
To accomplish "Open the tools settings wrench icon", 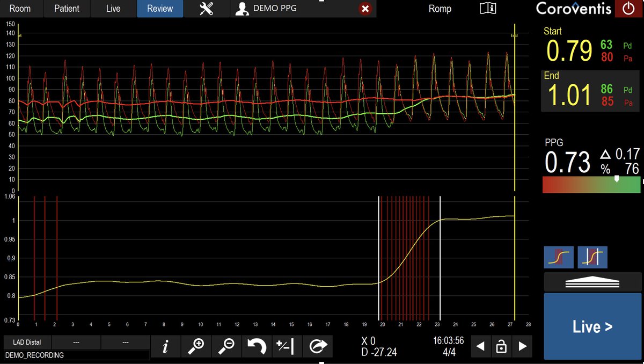I will [206, 9].
